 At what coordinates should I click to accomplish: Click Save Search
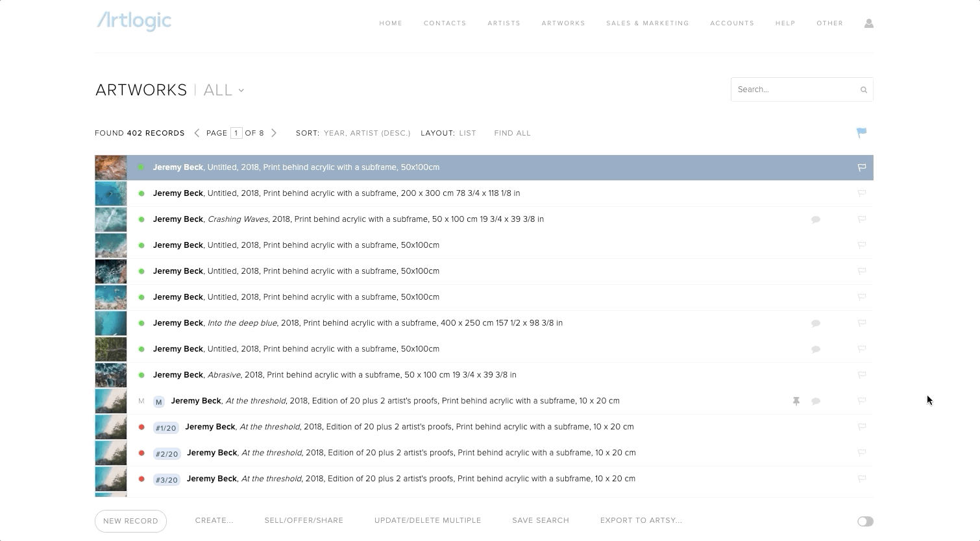point(541,520)
